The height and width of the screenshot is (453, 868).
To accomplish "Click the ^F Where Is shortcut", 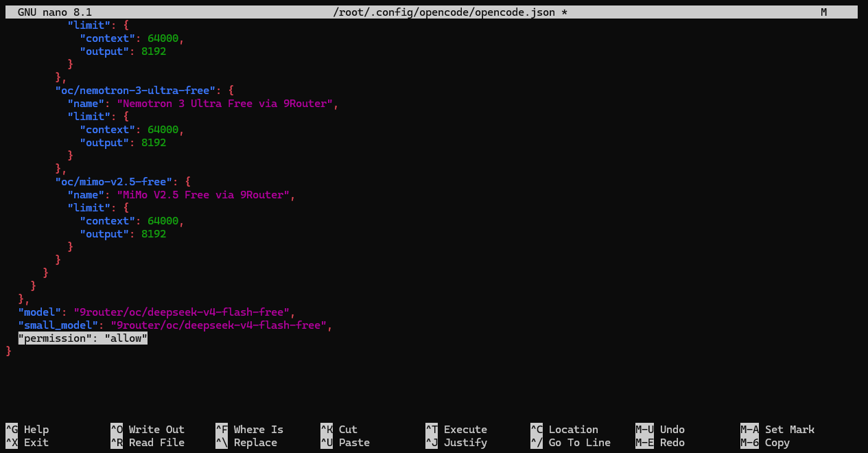I will [x=249, y=430].
